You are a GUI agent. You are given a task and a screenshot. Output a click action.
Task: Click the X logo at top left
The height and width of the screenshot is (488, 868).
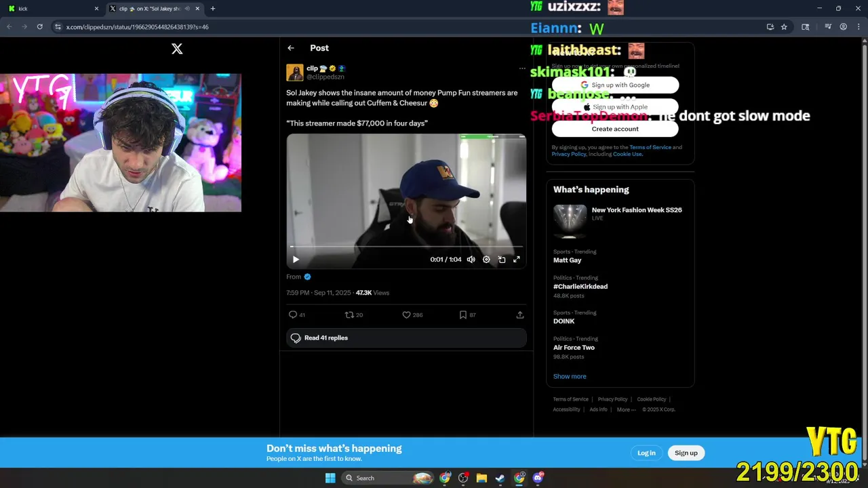coord(177,49)
